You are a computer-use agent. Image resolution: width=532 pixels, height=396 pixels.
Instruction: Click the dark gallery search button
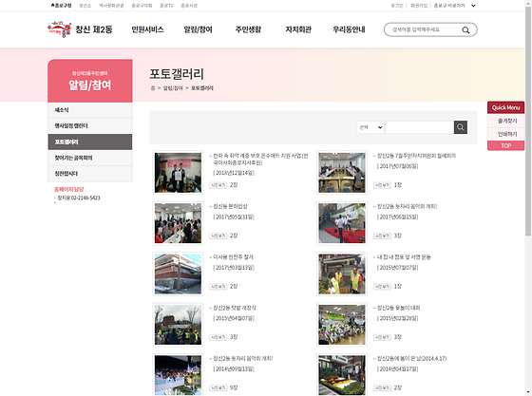[461, 127]
